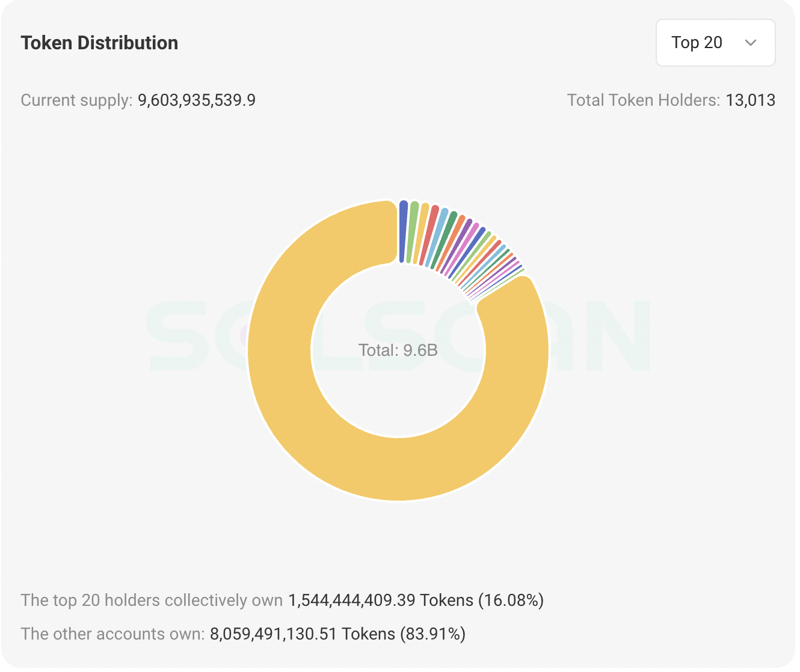Click the Total Token Holders count 13,013
The width and height of the screenshot is (800, 672).
[750, 100]
